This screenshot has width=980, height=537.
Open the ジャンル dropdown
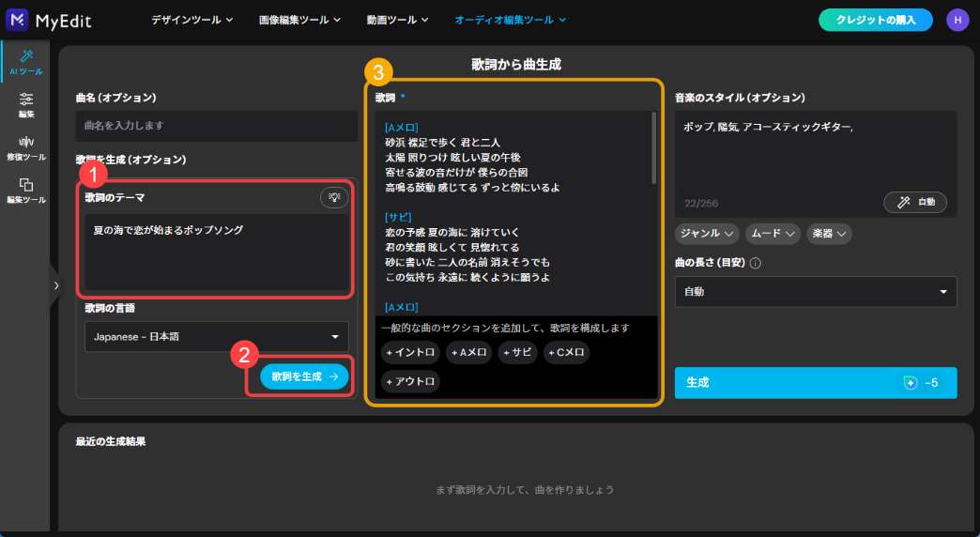point(707,234)
